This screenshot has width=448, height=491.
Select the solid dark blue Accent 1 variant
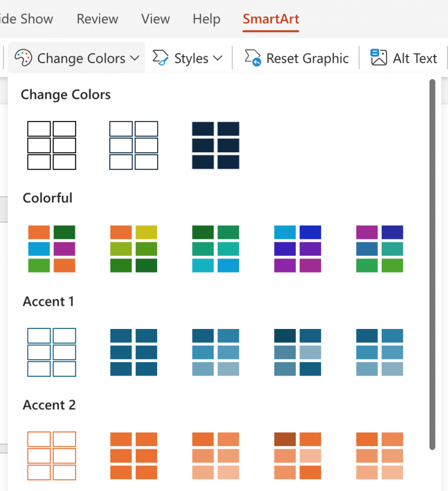pyautogui.click(x=134, y=352)
